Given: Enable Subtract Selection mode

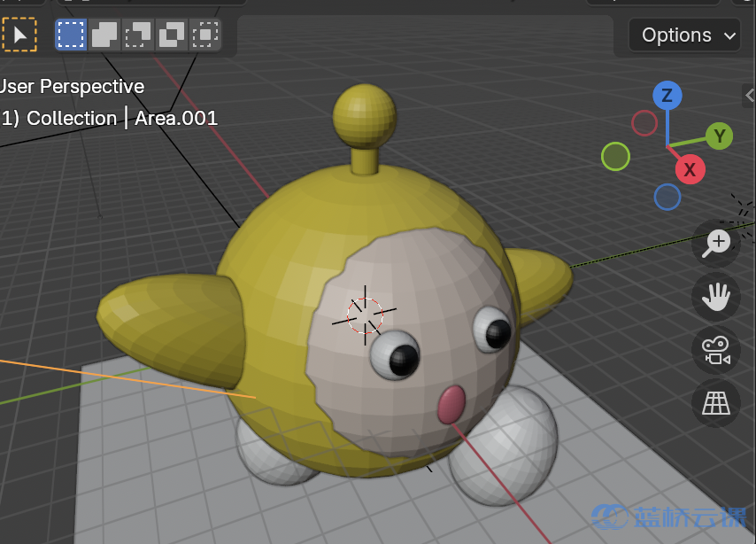Looking at the screenshot, I should coord(138,35).
